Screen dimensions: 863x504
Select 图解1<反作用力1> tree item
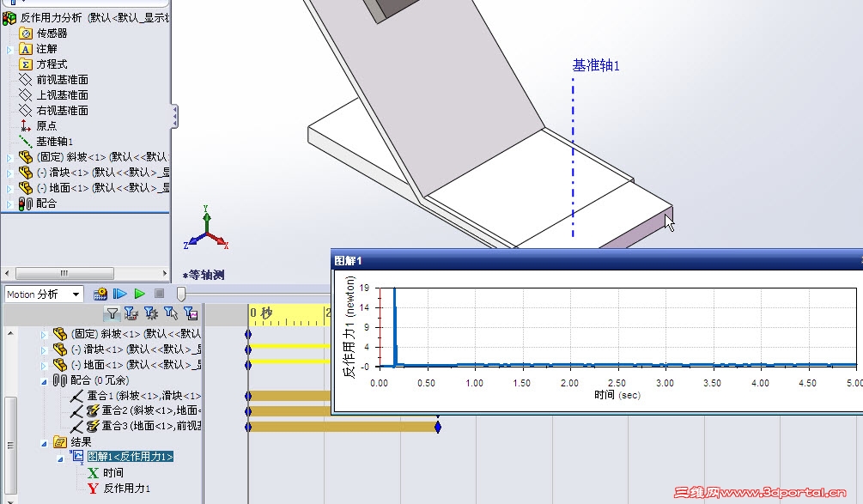[x=131, y=456]
